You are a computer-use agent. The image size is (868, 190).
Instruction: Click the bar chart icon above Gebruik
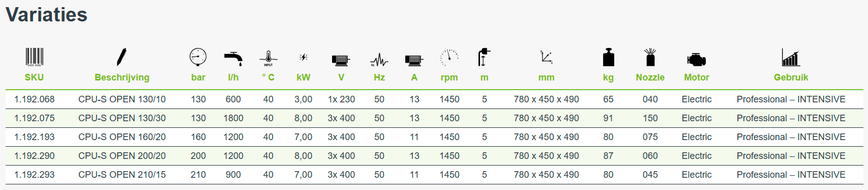point(791,57)
